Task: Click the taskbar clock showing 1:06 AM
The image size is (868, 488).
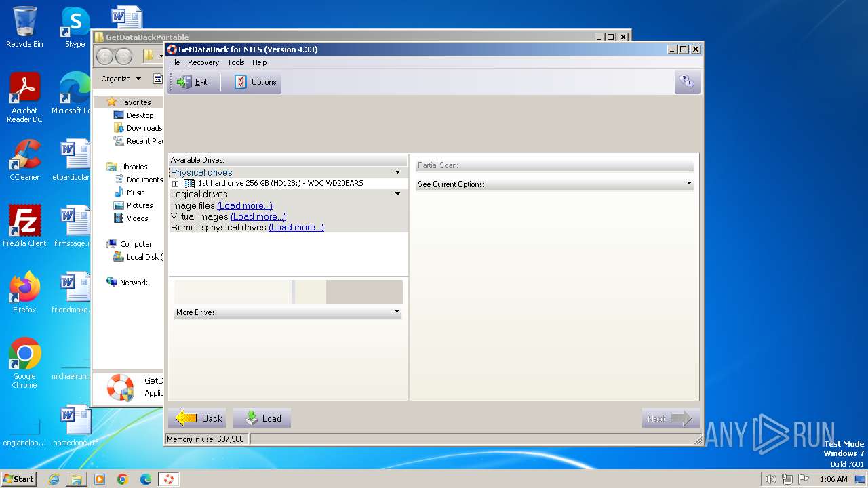Action: point(833,479)
